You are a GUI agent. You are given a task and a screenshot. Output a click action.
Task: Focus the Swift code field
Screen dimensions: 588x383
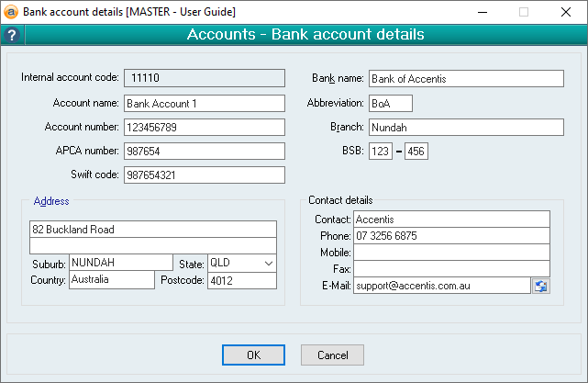[x=205, y=175]
